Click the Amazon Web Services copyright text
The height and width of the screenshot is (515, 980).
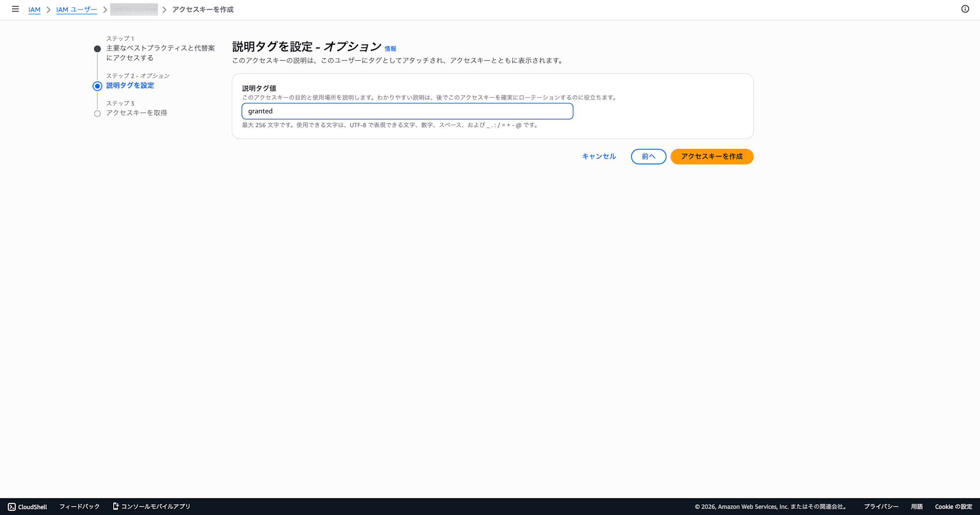pyautogui.click(x=771, y=507)
